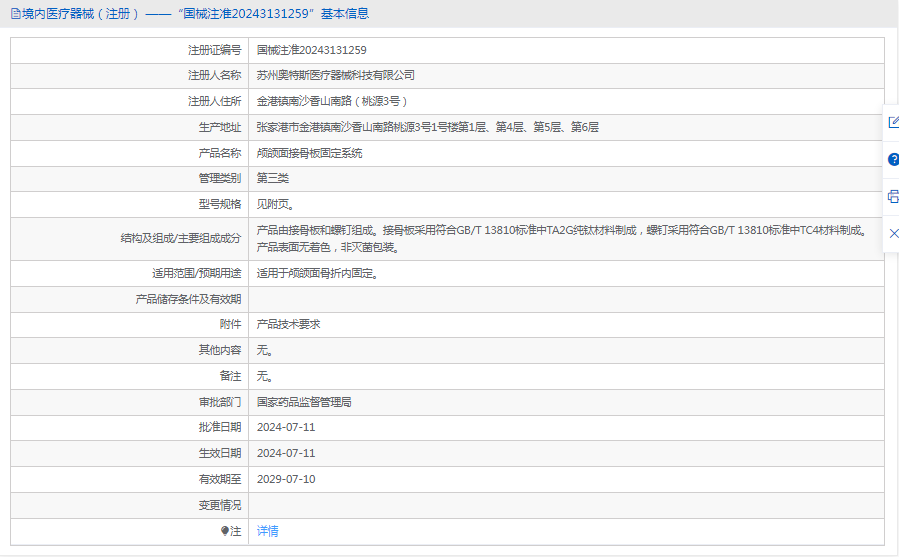Viewport: 899px width, 557px height.
Task: Click the 管理类别 label
Action: (x=220, y=178)
